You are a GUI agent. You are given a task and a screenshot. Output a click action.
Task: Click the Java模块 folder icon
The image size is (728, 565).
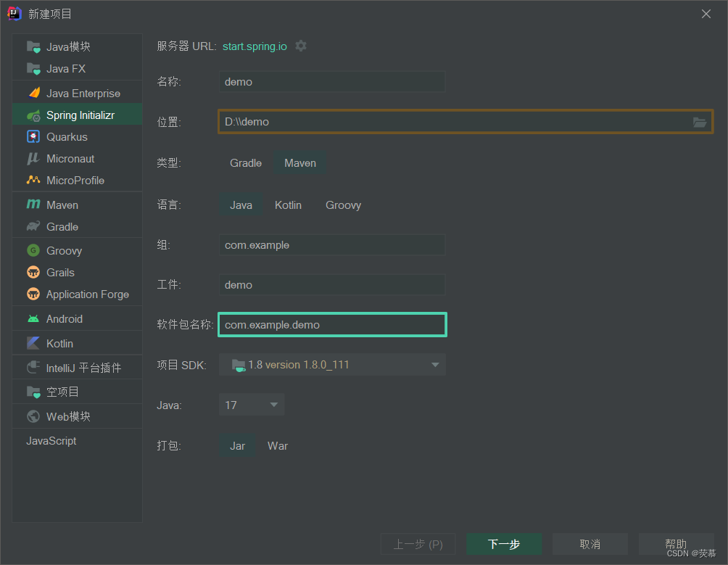tap(33, 47)
